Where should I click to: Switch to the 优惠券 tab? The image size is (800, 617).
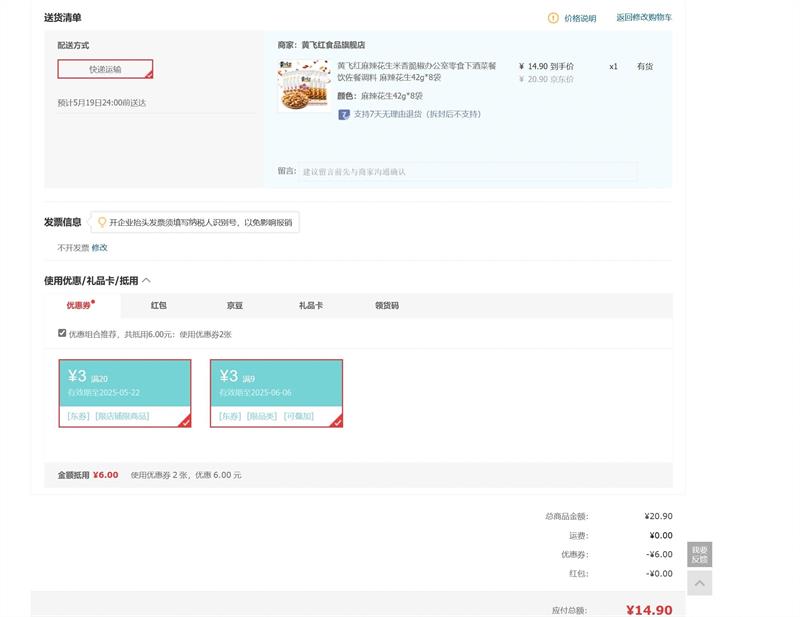point(79,306)
